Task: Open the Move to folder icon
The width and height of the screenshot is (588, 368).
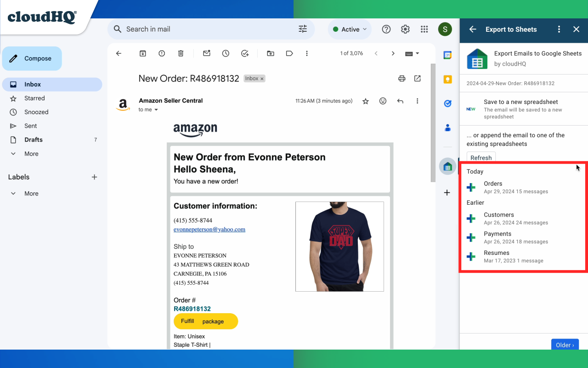Action: point(270,53)
